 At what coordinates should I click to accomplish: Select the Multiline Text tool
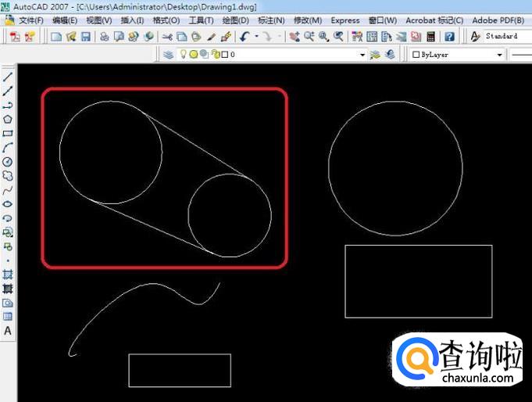pyautogui.click(x=8, y=331)
